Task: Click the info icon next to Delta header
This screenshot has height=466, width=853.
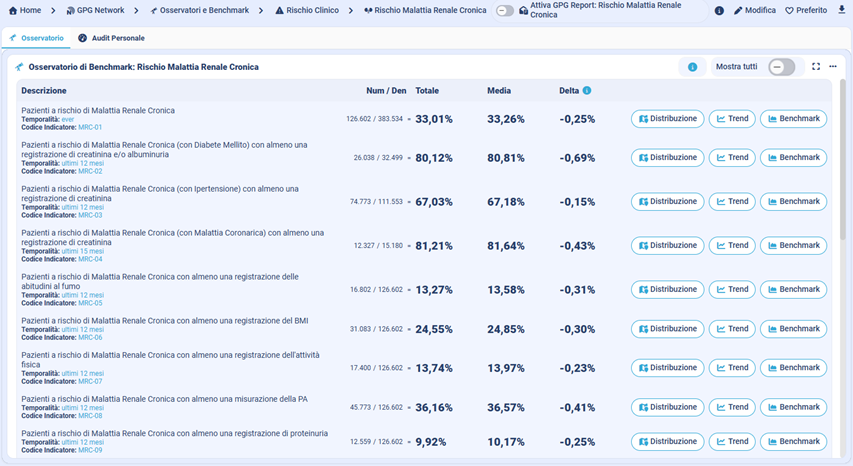Action: tap(587, 91)
